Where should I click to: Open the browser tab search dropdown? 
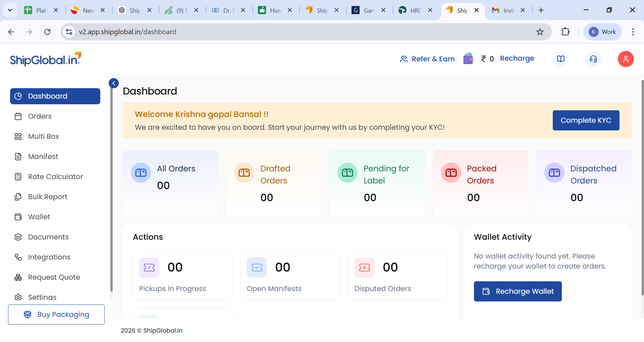pos(10,10)
